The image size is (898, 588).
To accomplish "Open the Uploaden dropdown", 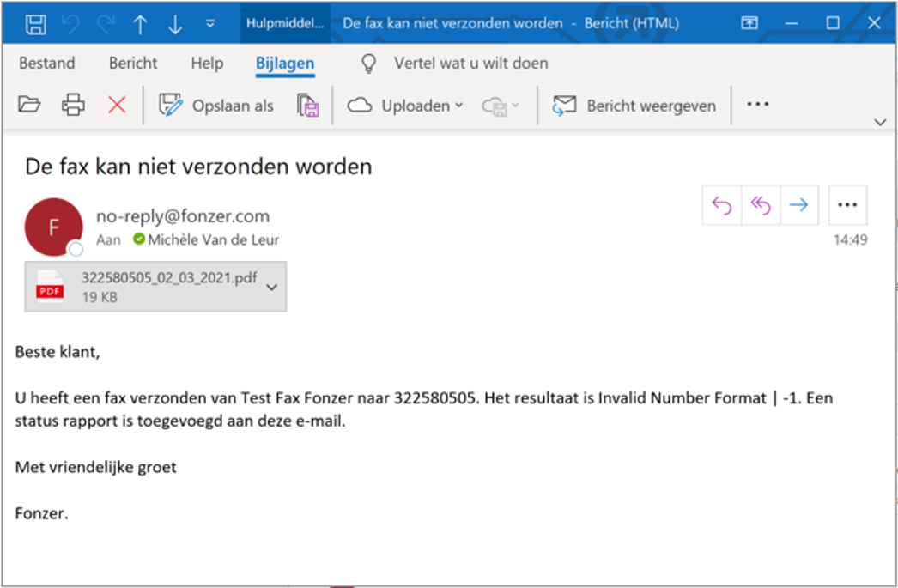I will (405, 106).
